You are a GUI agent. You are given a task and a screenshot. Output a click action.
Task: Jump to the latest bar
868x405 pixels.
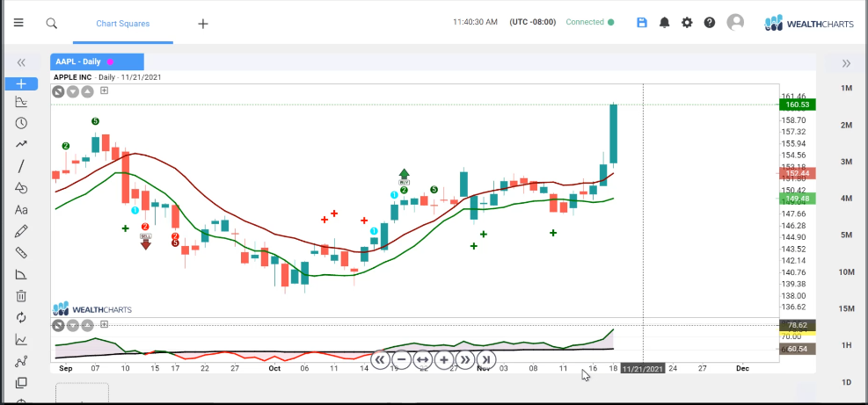coord(486,359)
